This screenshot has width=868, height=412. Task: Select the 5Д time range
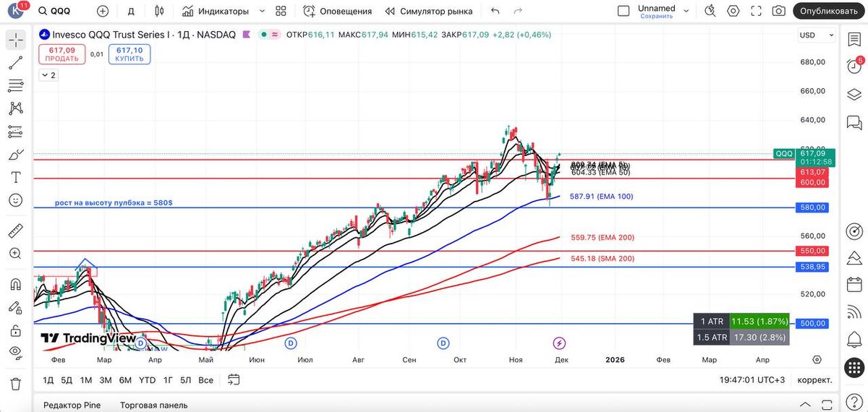(x=67, y=379)
